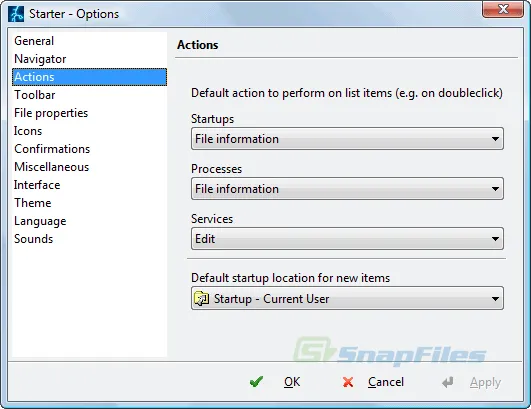Click the OK button label
The width and height of the screenshot is (531, 409).
click(x=292, y=382)
